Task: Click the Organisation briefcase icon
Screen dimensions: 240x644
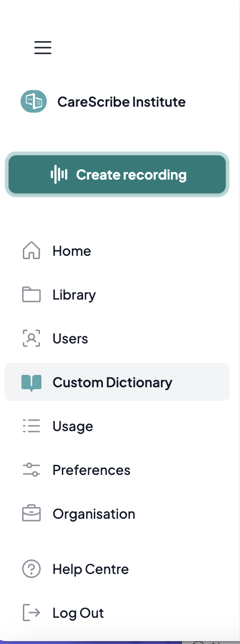Action: [x=31, y=513]
